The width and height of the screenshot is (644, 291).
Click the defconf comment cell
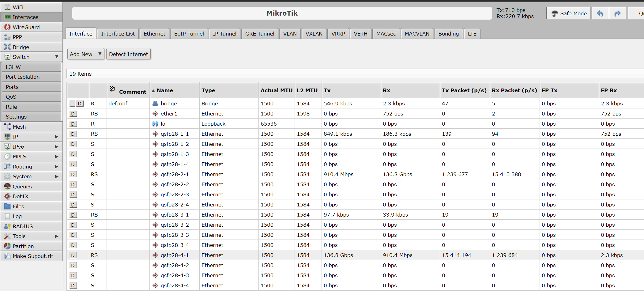pos(128,104)
